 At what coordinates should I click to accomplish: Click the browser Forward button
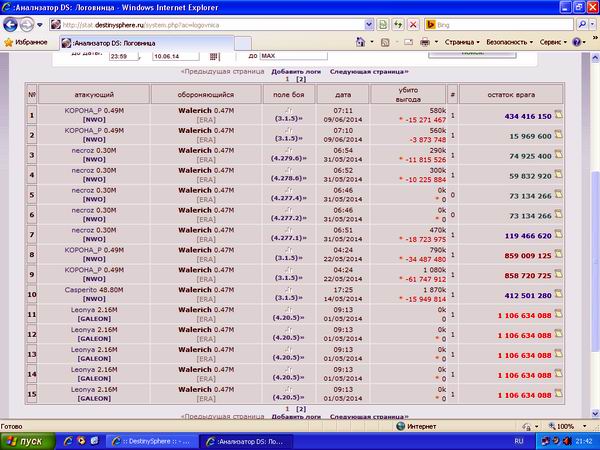click(x=26, y=25)
